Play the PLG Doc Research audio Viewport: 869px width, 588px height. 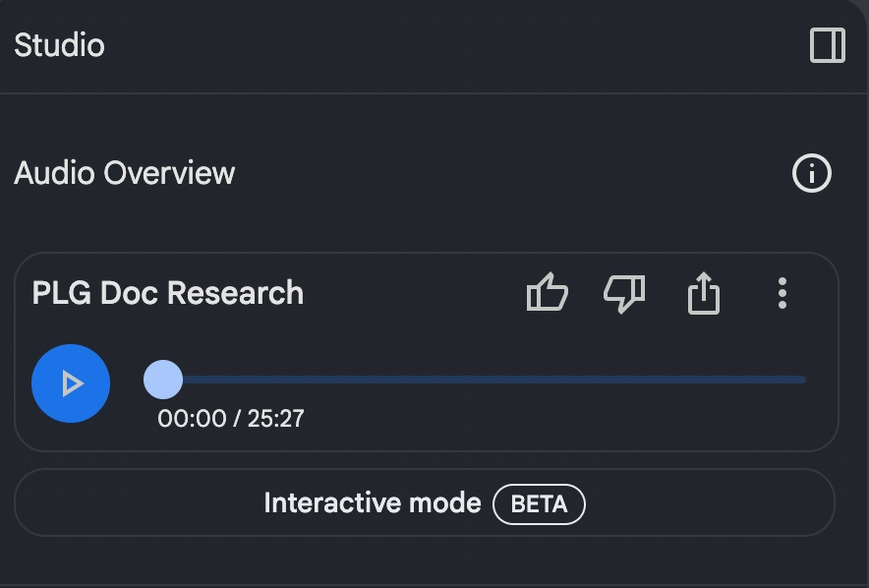tap(71, 383)
